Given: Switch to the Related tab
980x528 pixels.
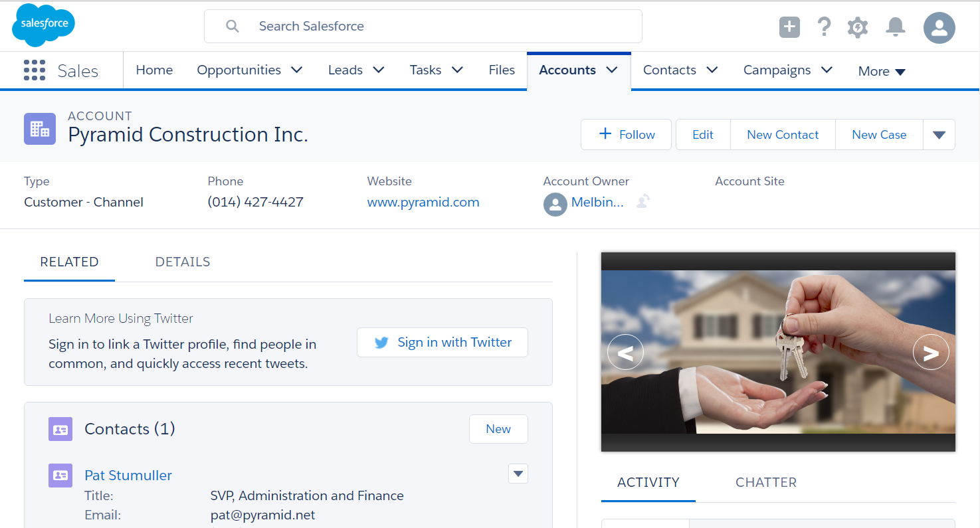Looking at the screenshot, I should coord(69,262).
